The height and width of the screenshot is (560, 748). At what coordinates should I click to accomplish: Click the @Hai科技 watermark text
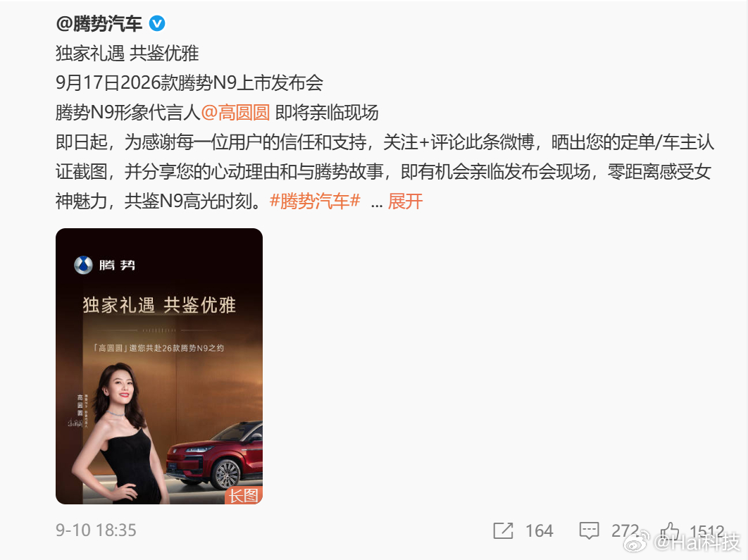[696, 542]
